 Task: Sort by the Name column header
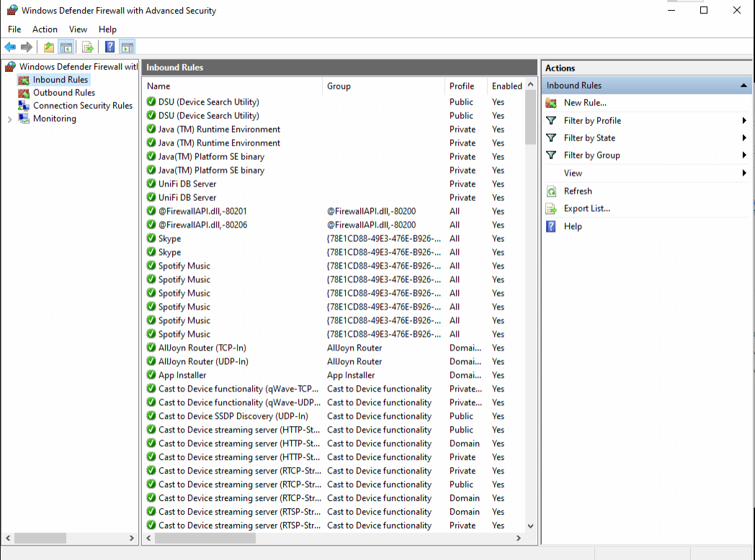(233, 86)
